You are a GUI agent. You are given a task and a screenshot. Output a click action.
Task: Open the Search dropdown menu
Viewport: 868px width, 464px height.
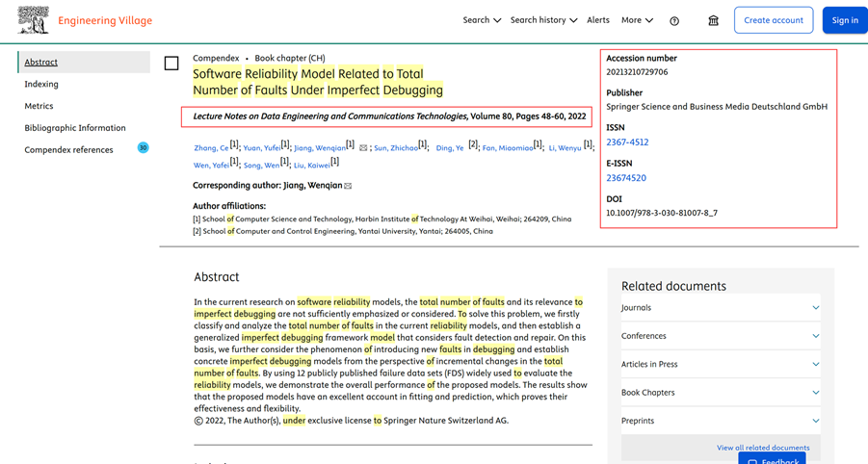pos(482,20)
